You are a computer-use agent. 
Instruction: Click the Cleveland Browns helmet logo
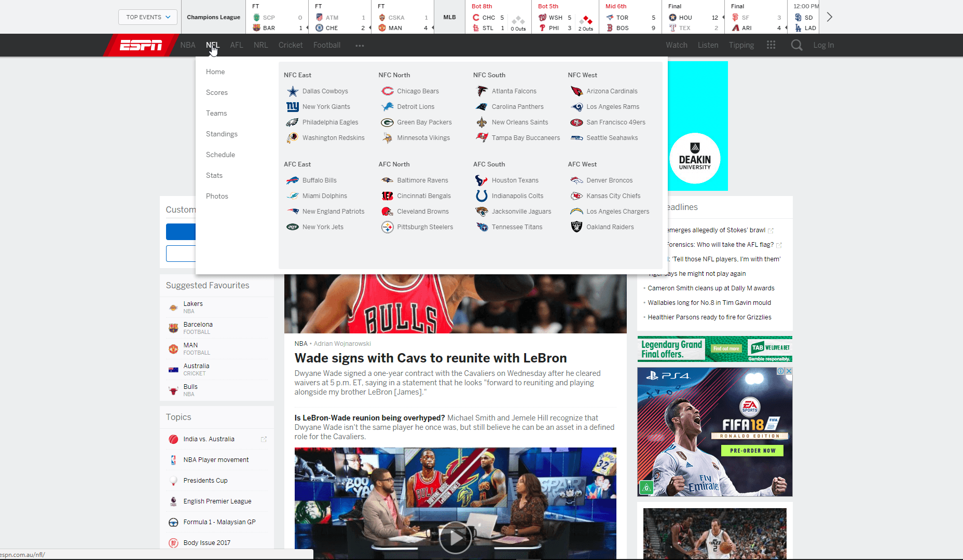[388, 212]
